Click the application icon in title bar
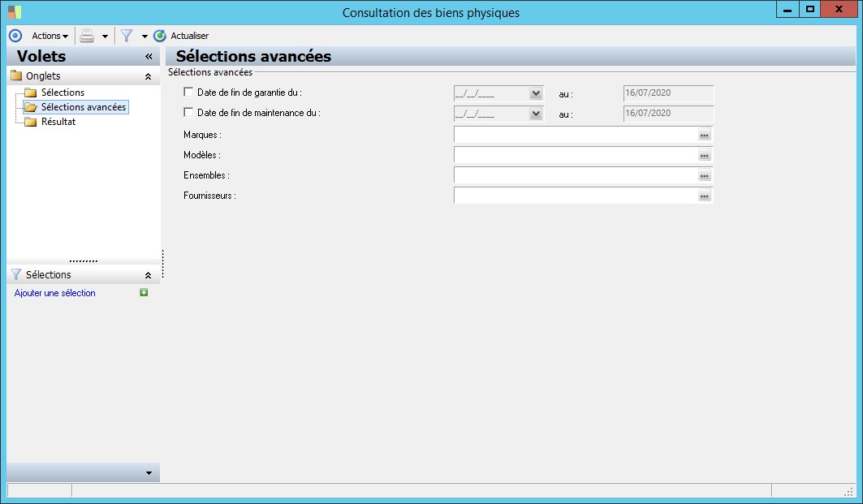The image size is (863, 504). coord(15,11)
